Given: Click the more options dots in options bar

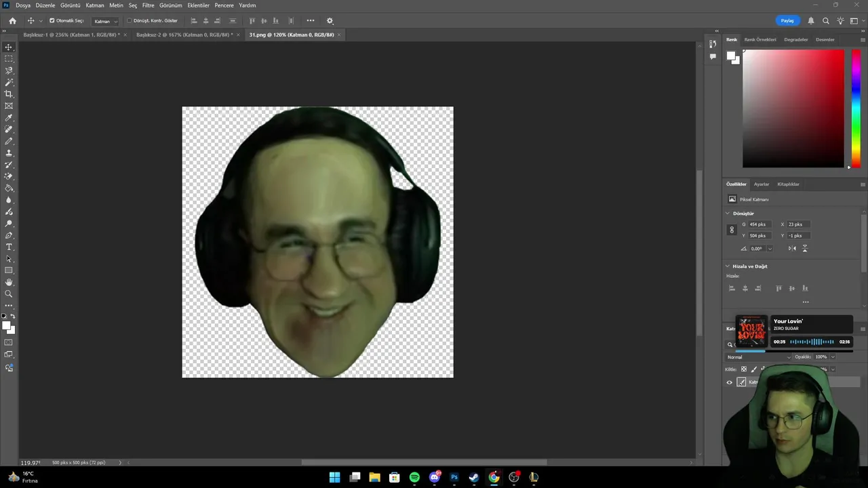Looking at the screenshot, I should (311, 21).
